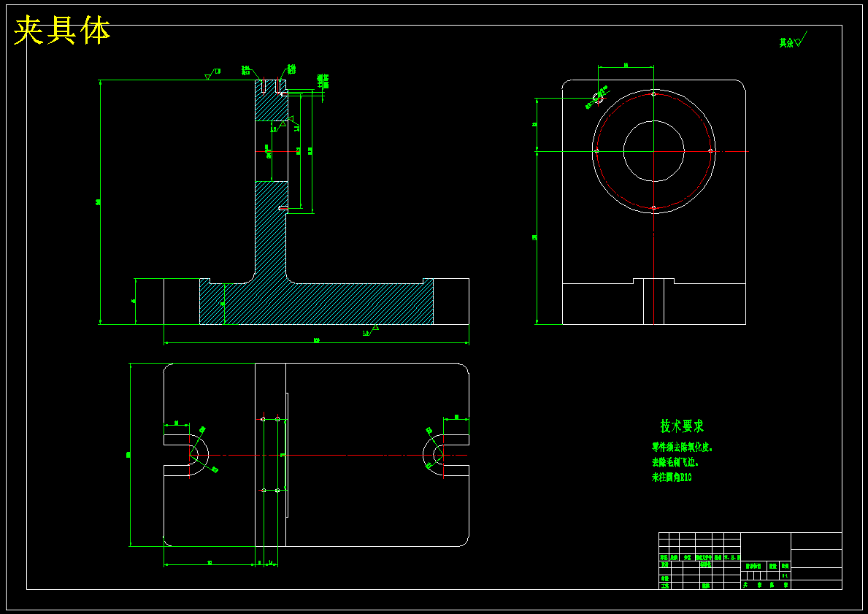Pick the right small hole on the red bolt circle
The image size is (868, 614).
click(711, 150)
